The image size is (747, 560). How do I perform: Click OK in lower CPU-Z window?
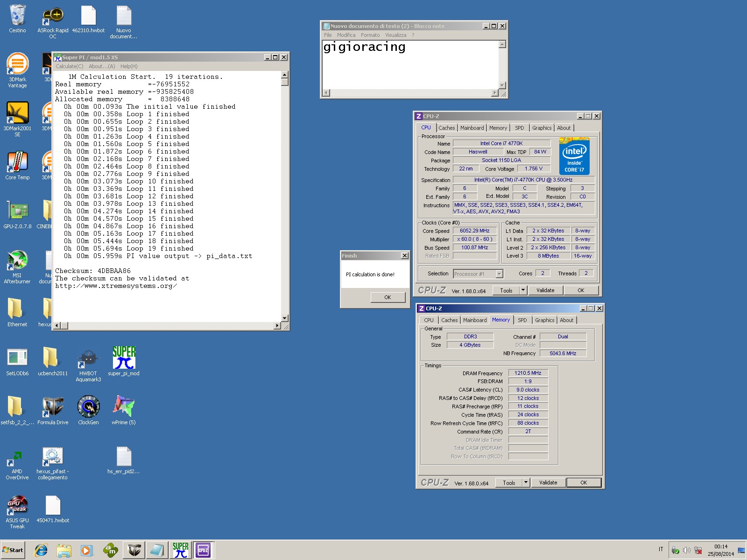(x=584, y=483)
